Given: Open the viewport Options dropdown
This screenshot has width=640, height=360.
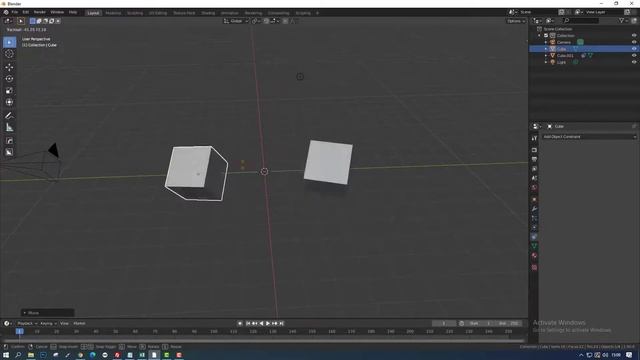Looking at the screenshot, I should click(x=516, y=21).
